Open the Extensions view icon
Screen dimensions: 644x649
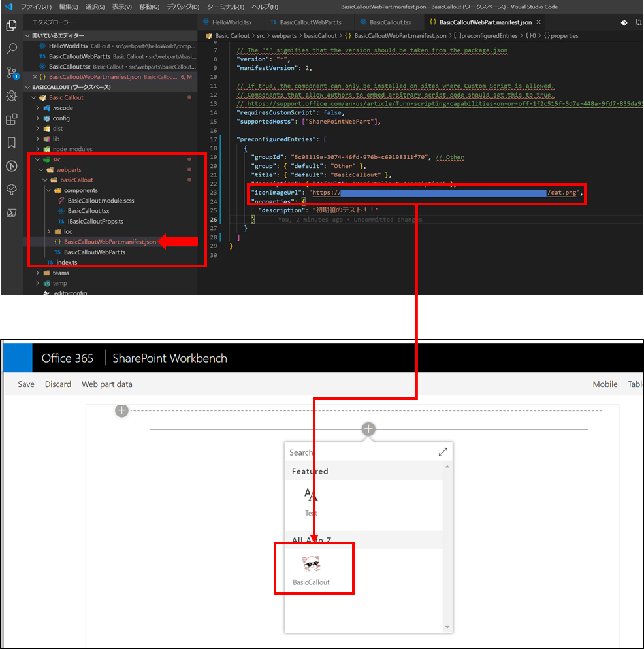12,119
